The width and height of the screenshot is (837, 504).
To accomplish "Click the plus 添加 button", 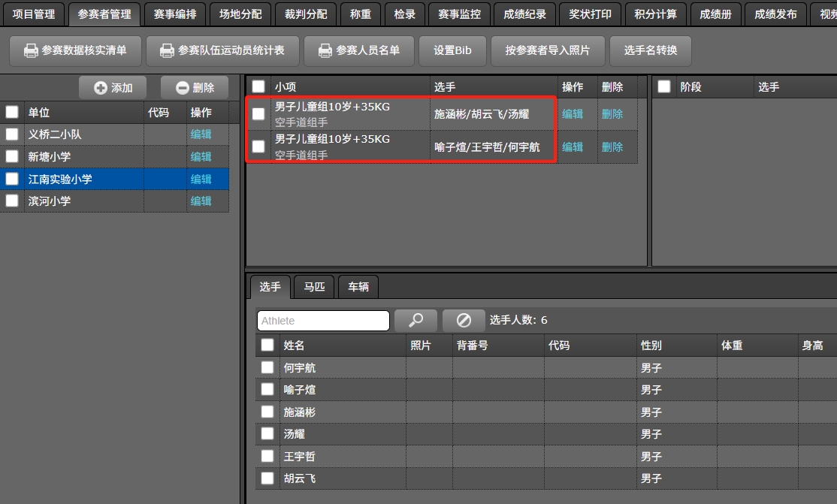I will tap(113, 88).
